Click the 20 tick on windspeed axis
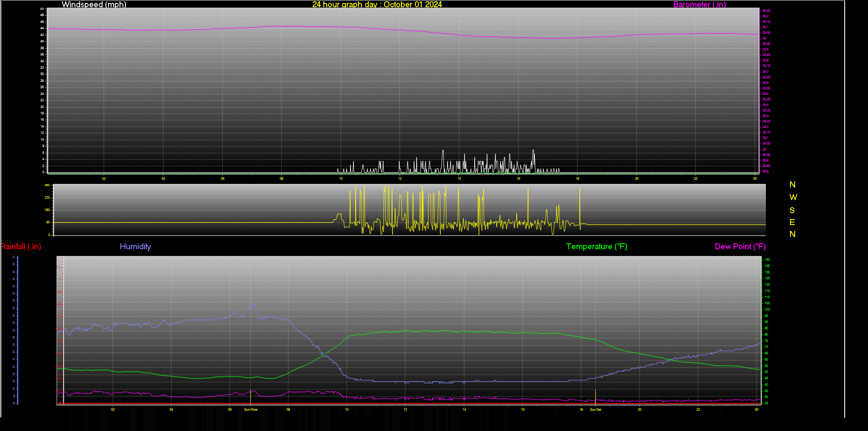The width and height of the screenshot is (868, 431). click(42, 107)
